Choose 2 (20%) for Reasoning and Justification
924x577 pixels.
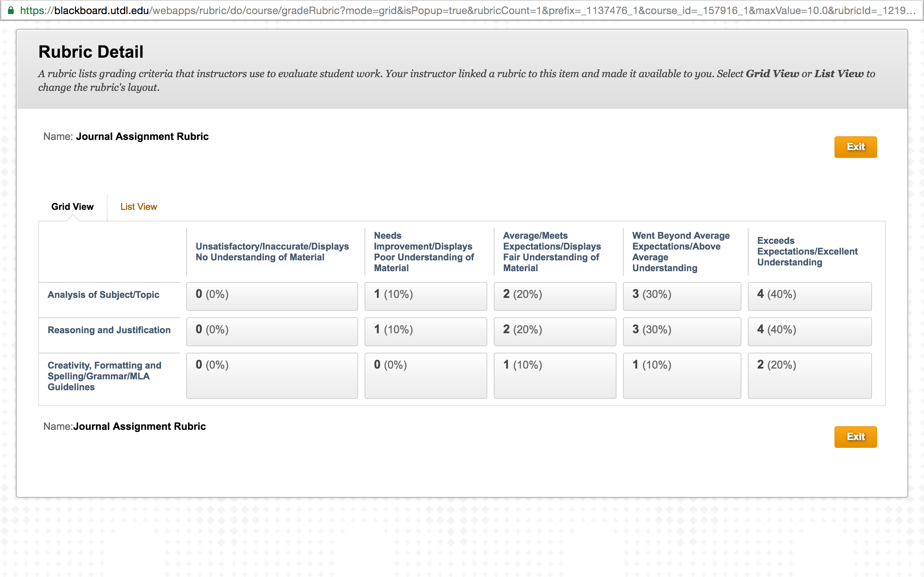tap(555, 332)
